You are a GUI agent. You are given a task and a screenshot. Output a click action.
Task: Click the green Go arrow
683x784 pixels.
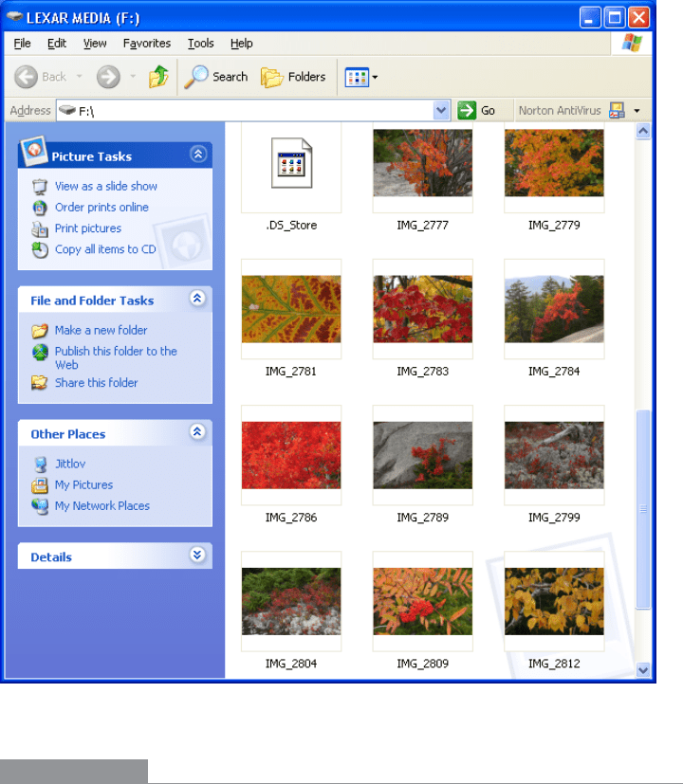point(467,110)
